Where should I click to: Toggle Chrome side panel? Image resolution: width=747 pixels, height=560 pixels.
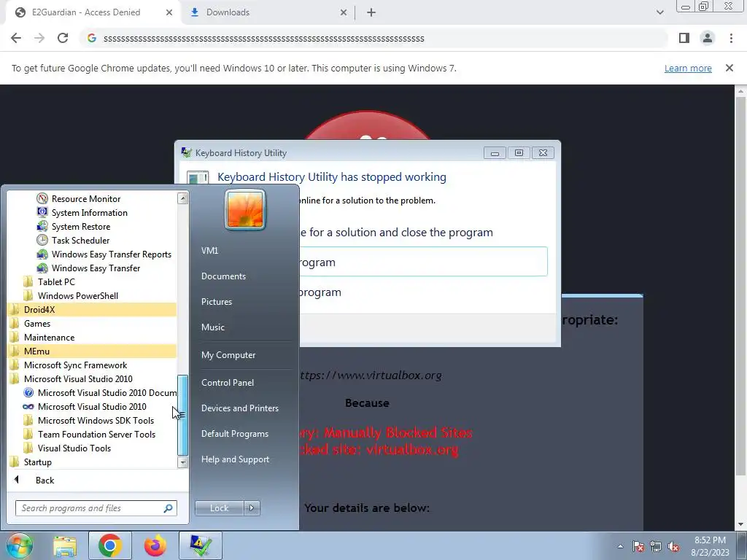(x=684, y=38)
